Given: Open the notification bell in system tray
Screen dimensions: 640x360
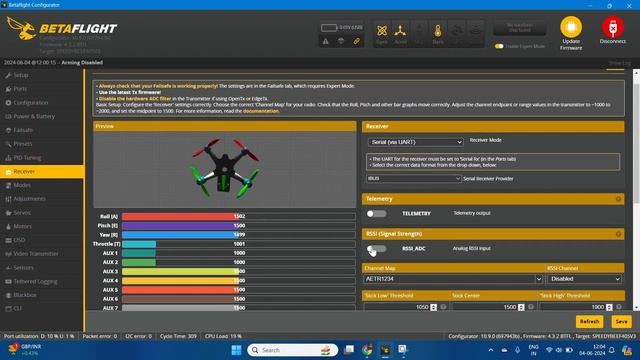Looking at the screenshot, I should pos(611,350).
